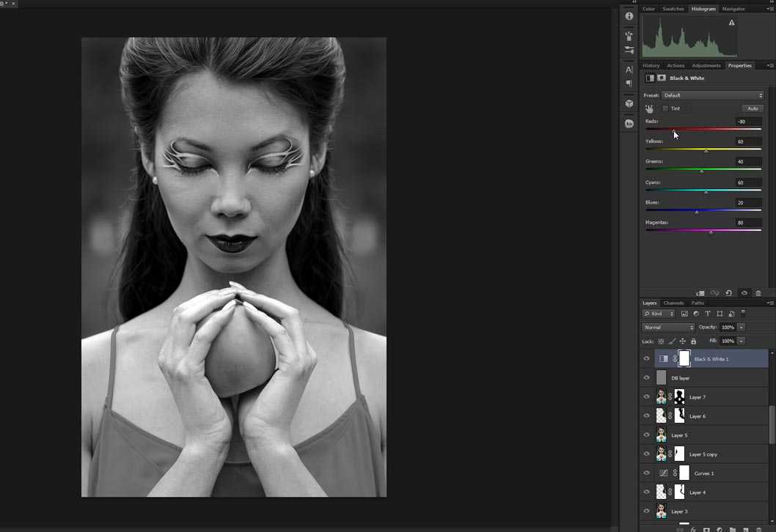Switch to the History tab
The image size is (776, 532).
pos(651,66)
